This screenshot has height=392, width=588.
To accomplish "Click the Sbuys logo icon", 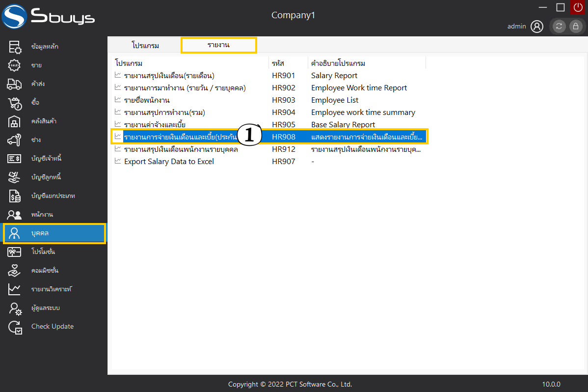I will tap(14, 17).
